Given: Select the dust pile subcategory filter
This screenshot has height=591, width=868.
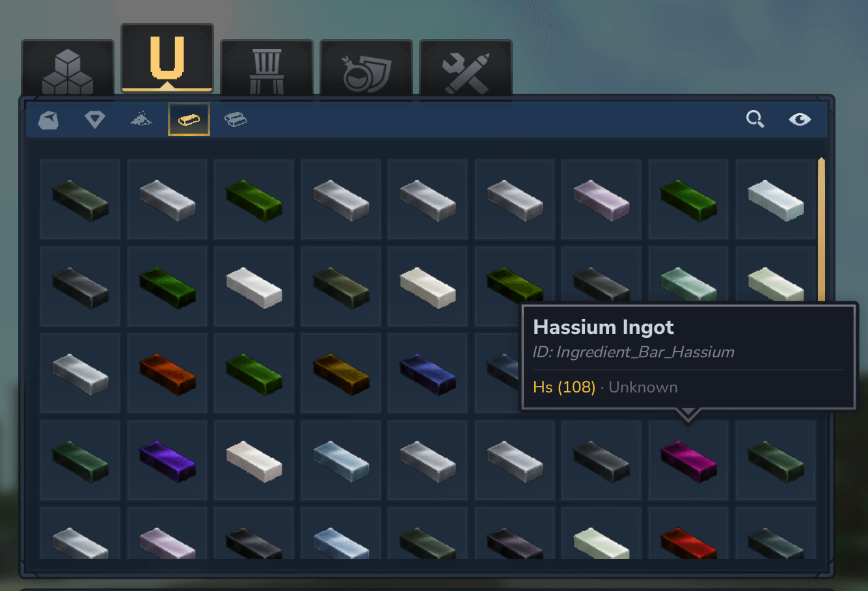Looking at the screenshot, I should (141, 119).
